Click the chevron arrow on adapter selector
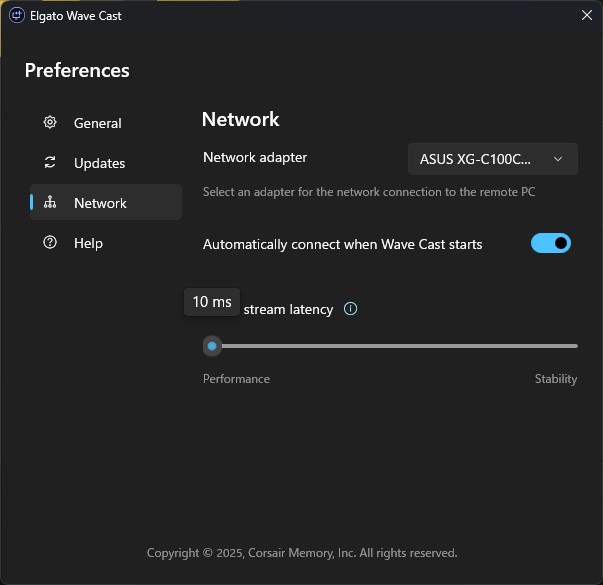 pyautogui.click(x=558, y=159)
